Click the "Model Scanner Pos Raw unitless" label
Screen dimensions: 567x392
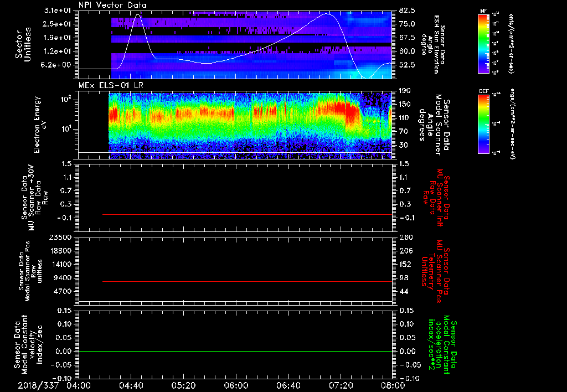[x=31, y=272]
